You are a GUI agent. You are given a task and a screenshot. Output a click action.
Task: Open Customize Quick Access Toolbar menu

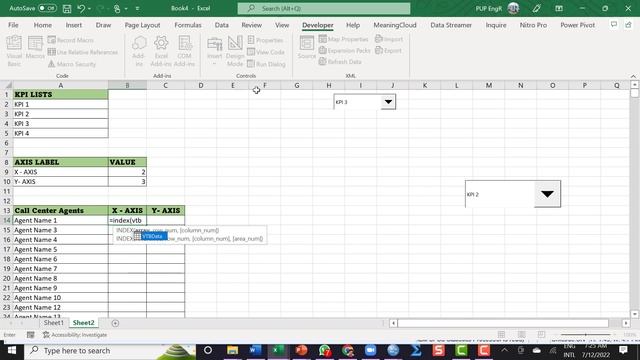point(137,9)
